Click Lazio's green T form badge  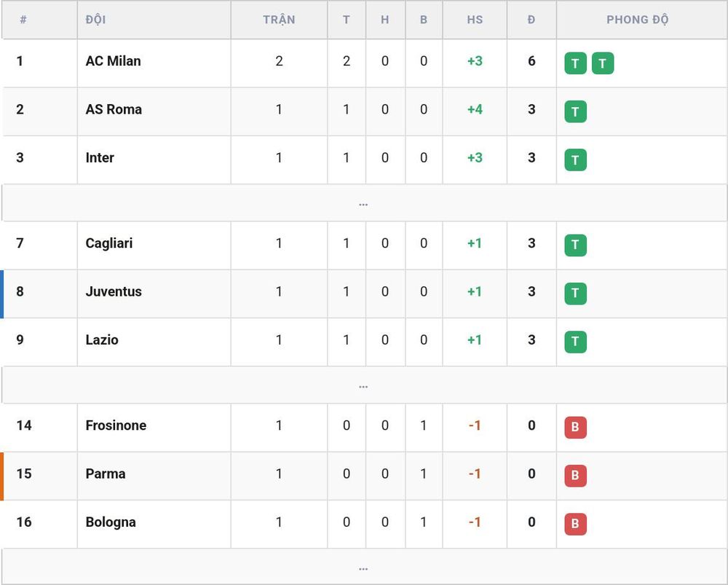[575, 342]
